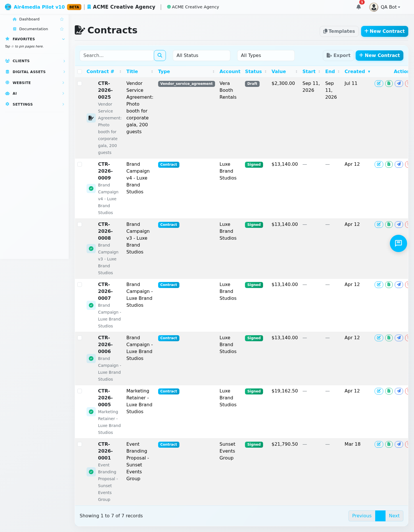
Task: Create invoice for CTR-2026-0025
Action: (x=389, y=83)
